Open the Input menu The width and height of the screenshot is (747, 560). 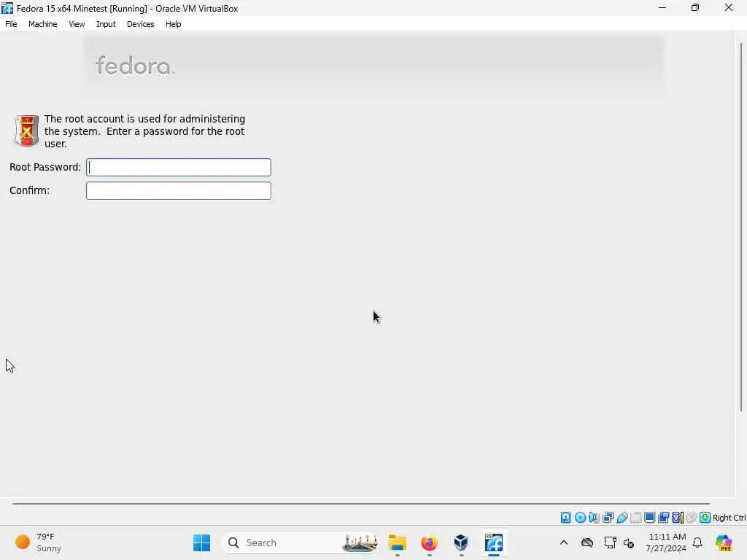[106, 24]
